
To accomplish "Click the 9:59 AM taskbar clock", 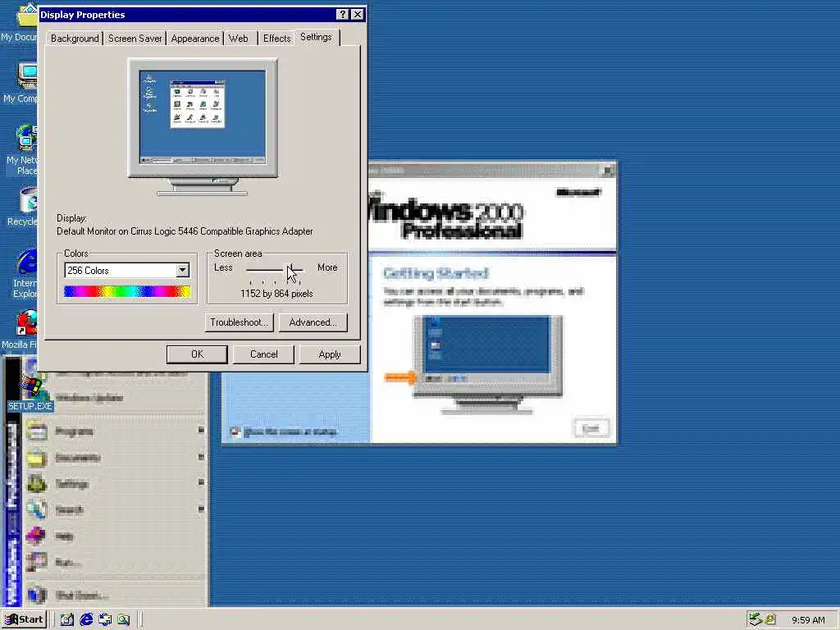I will point(808,620).
